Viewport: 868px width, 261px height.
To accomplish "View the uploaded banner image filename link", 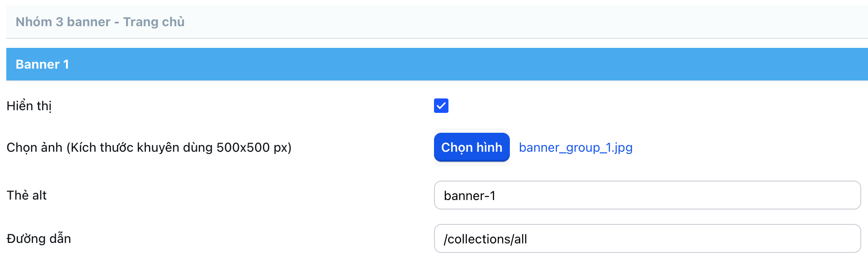I will [575, 148].
